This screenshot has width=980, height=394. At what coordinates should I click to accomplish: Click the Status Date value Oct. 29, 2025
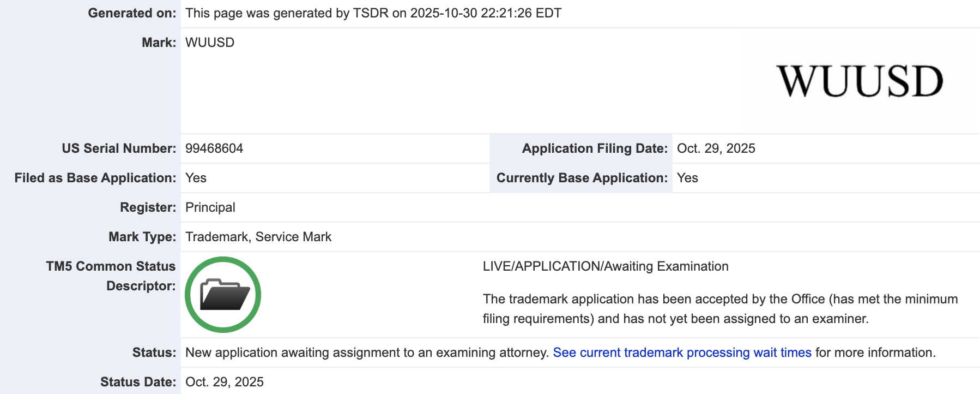(x=225, y=382)
